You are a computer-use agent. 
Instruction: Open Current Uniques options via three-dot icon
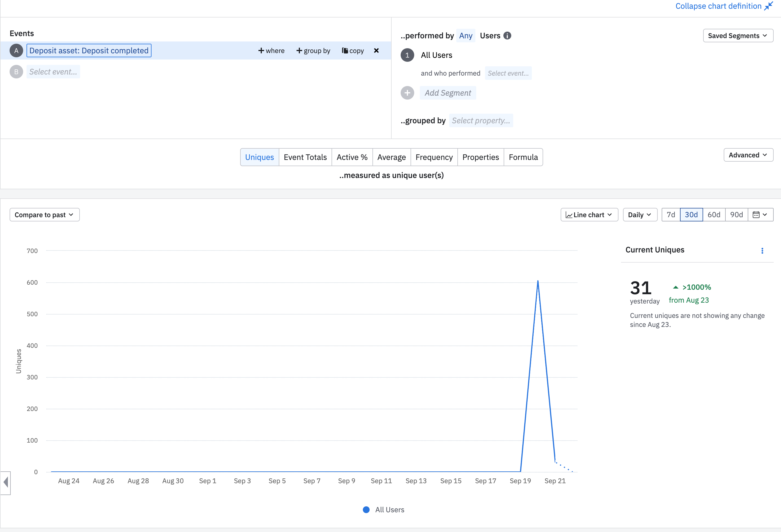(x=762, y=250)
